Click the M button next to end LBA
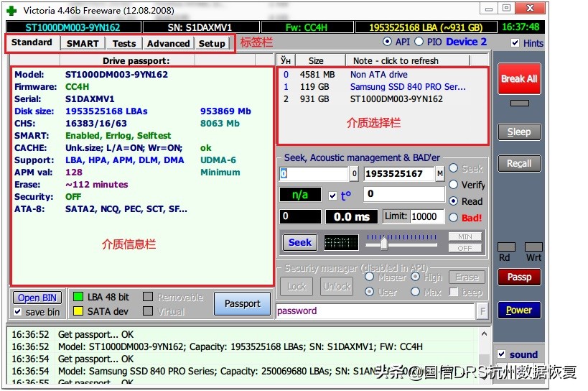Screen dimensions: 588x391 (439, 174)
